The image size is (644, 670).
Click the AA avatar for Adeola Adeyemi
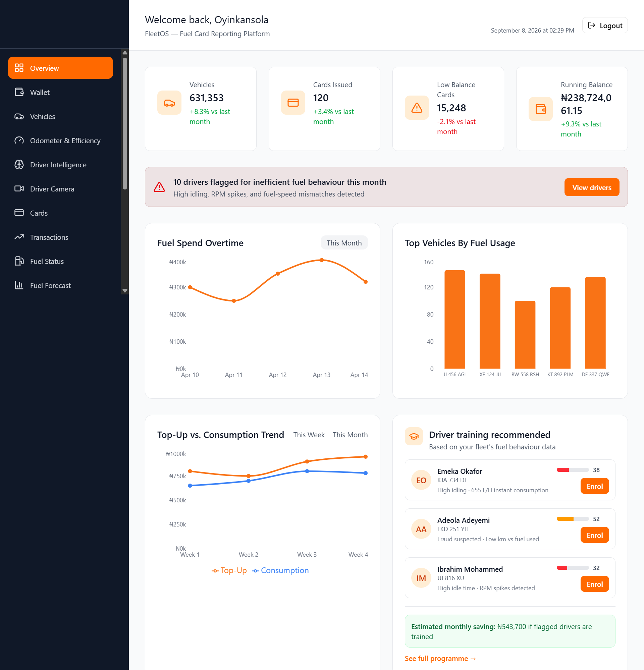click(x=421, y=529)
